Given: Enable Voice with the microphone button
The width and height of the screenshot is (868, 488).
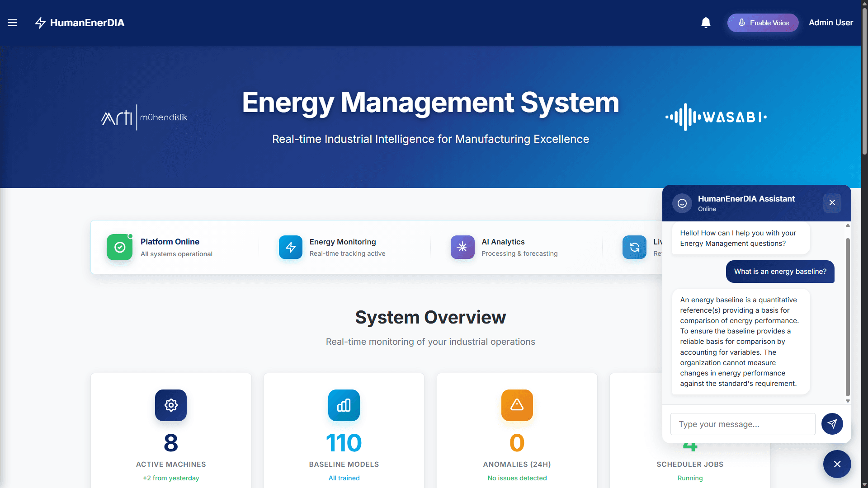Looking at the screenshot, I should (x=762, y=23).
